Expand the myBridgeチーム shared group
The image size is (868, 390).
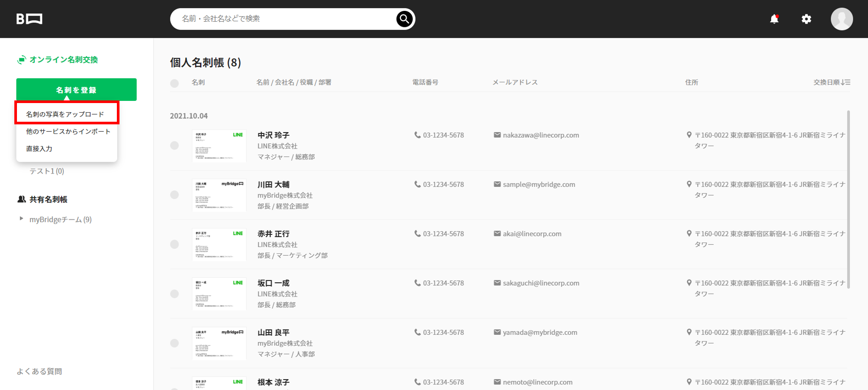tap(21, 219)
